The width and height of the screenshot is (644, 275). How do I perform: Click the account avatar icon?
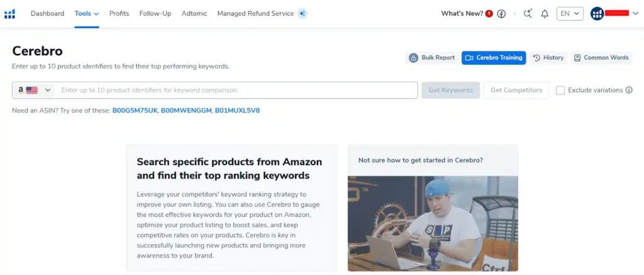click(597, 14)
